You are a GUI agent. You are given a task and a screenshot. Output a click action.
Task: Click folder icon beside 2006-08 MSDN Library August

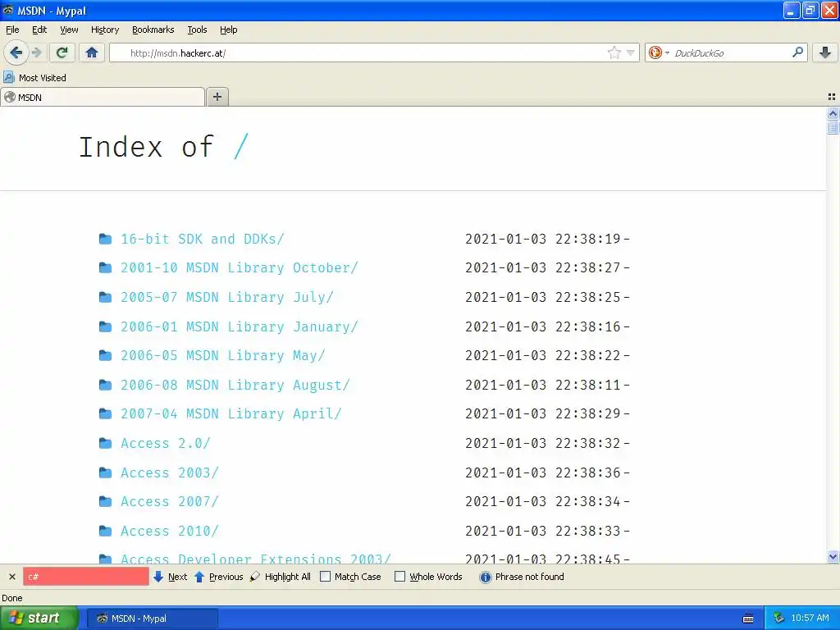[x=106, y=385]
